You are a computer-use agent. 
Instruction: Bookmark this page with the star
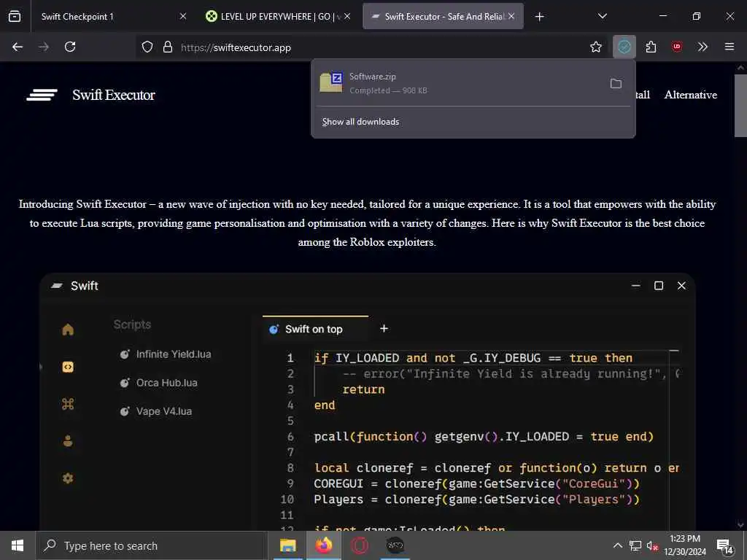click(x=595, y=47)
